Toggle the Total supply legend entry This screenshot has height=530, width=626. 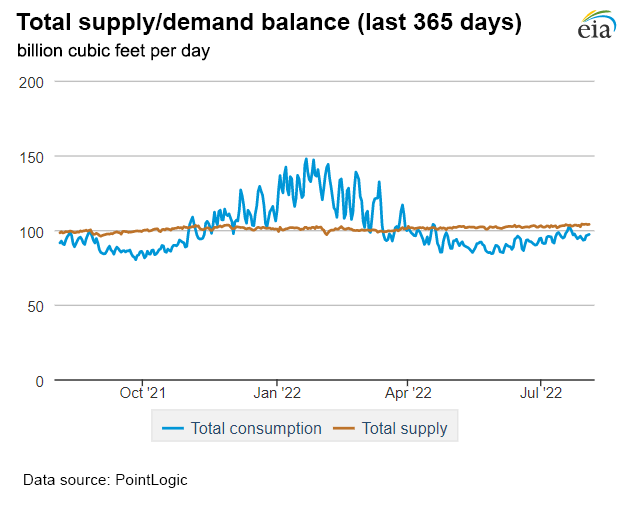click(390, 428)
